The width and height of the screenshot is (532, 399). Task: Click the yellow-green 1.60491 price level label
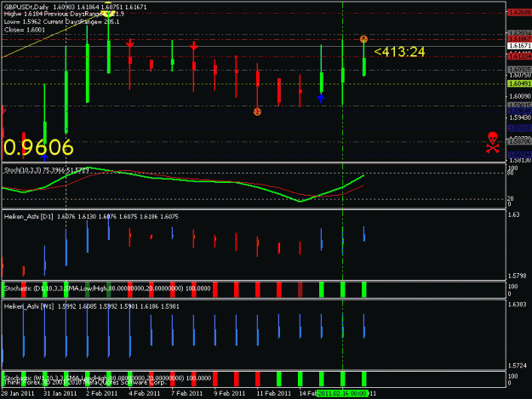tap(520, 83)
